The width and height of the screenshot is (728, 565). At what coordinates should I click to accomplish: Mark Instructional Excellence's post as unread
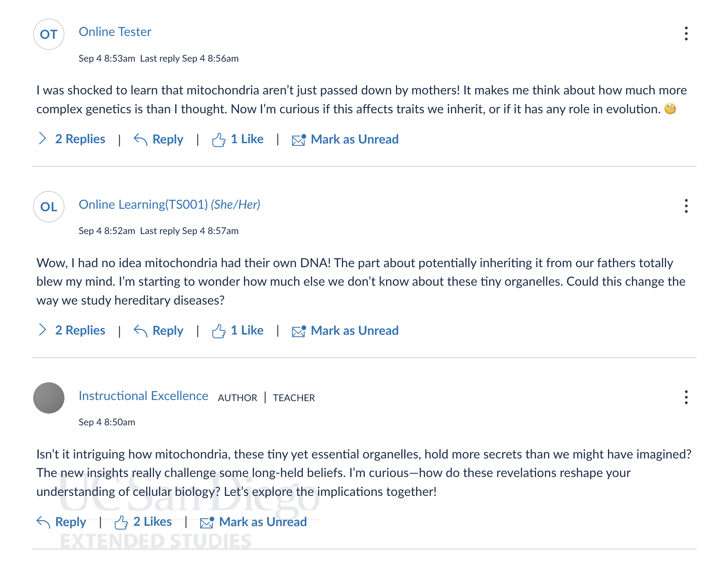point(253,522)
